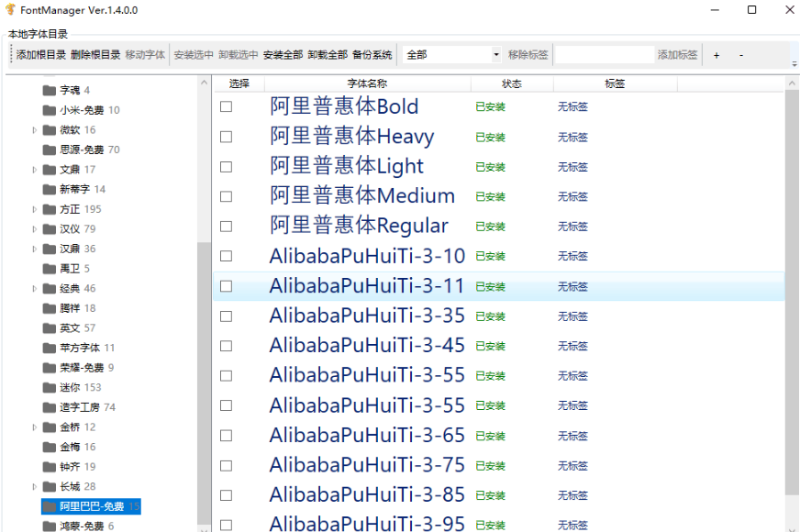Click the 安装选中 button
The image size is (800, 532).
tap(194, 55)
